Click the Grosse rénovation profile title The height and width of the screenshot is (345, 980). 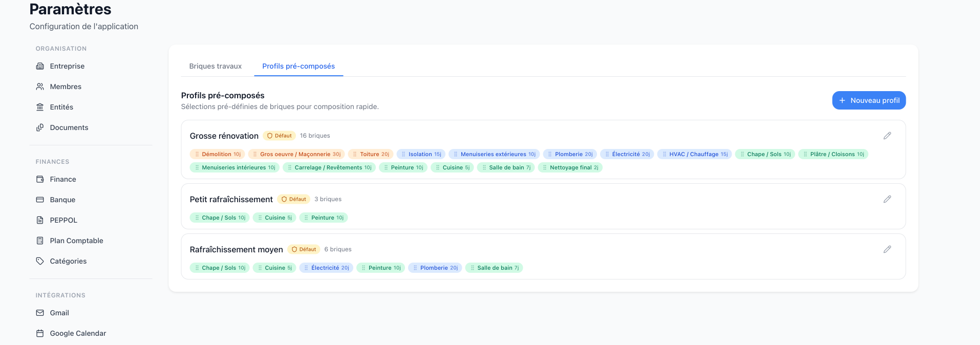224,136
